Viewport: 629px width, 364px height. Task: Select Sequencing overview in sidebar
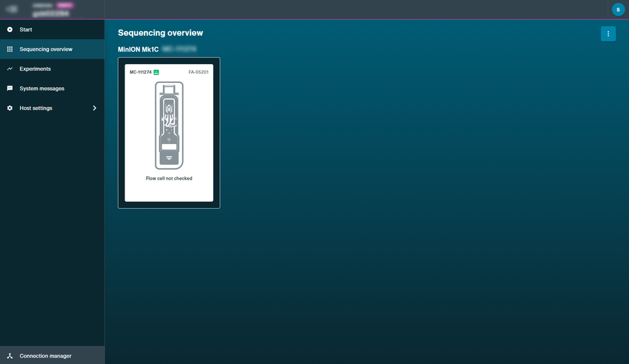tap(52, 49)
